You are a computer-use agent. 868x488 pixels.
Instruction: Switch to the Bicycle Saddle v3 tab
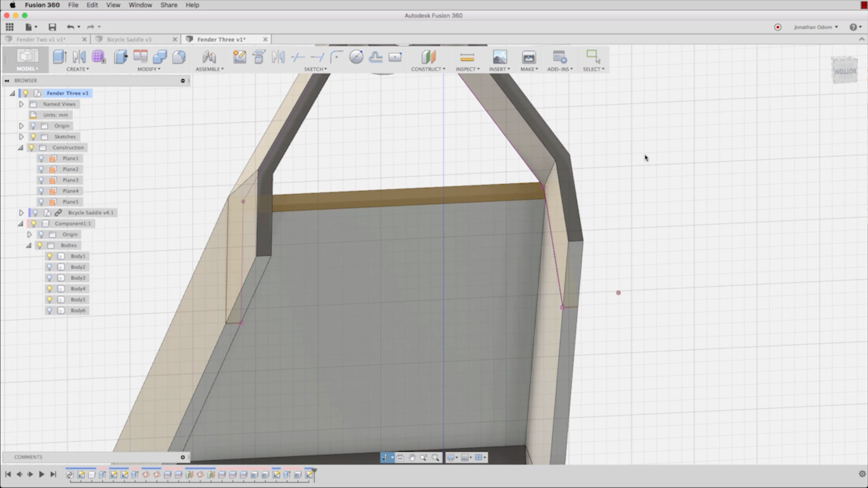pyautogui.click(x=129, y=39)
